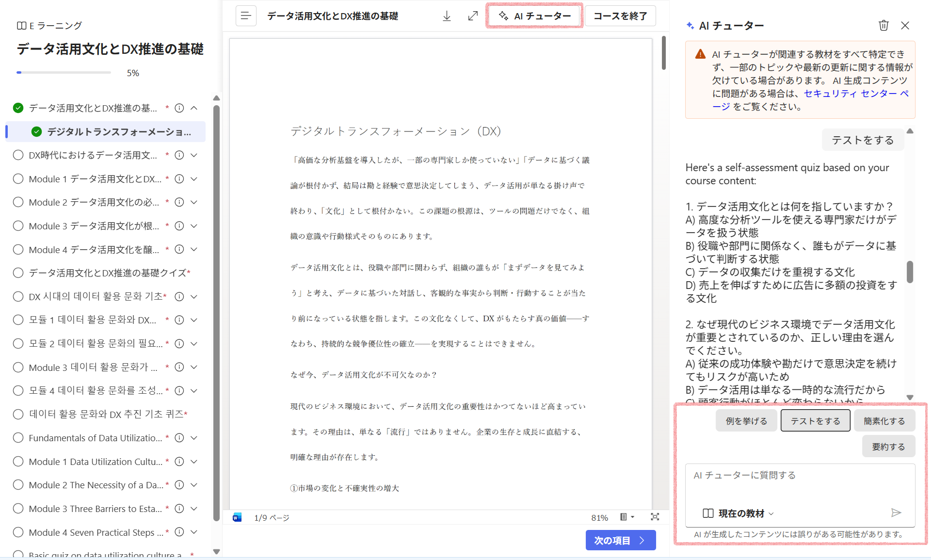Select the DX時代におけるデータ活用文 completion circle

18,155
